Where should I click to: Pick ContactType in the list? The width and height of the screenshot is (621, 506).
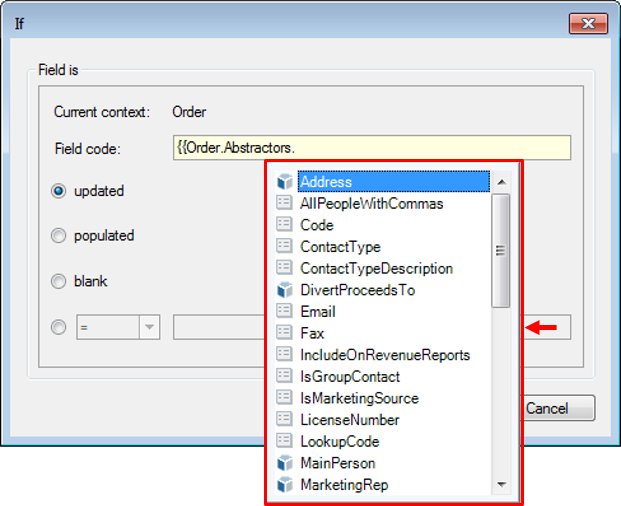click(x=340, y=247)
